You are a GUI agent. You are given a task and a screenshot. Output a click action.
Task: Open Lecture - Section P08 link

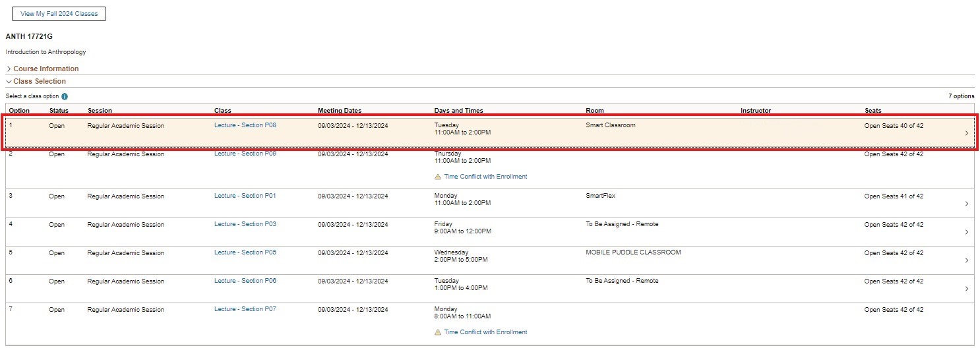[245, 125]
